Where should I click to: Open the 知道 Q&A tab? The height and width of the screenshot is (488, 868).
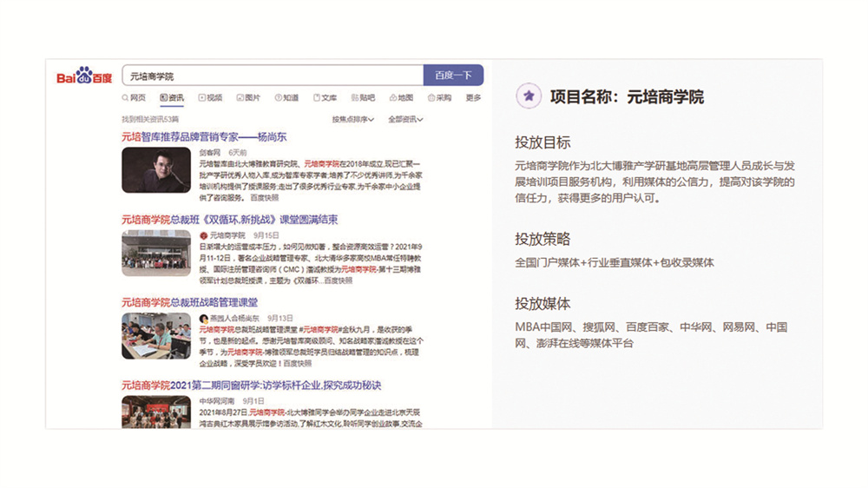tap(286, 98)
